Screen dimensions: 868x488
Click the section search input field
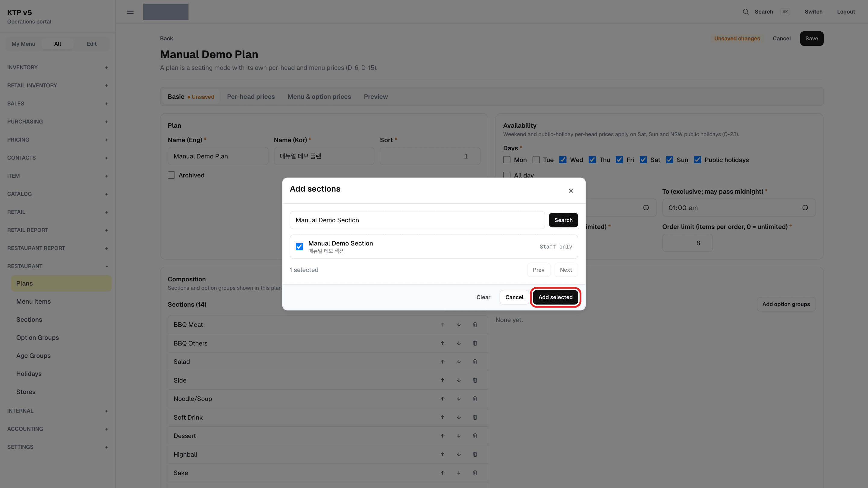tap(417, 220)
